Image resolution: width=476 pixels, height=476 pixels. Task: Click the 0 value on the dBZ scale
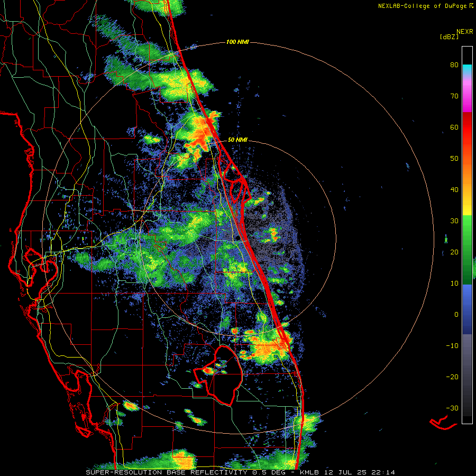point(456,315)
